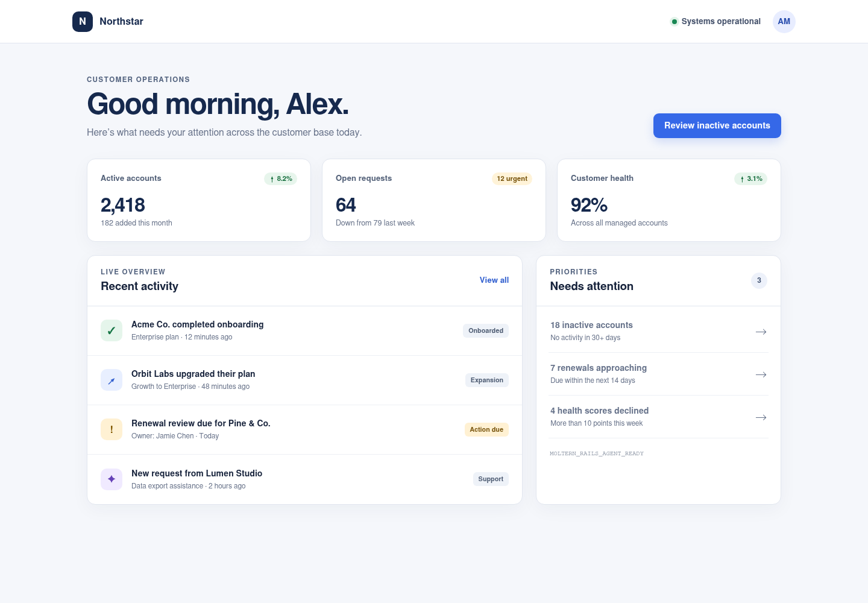Select 4 health scores declined item
The image size is (868, 603).
[x=659, y=417]
